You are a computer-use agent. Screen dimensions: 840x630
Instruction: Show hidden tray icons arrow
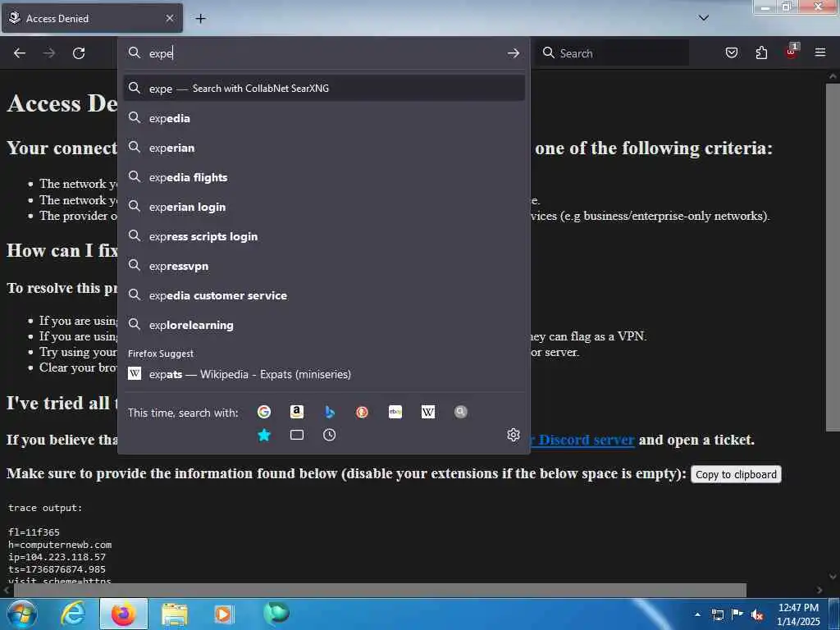click(x=697, y=614)
